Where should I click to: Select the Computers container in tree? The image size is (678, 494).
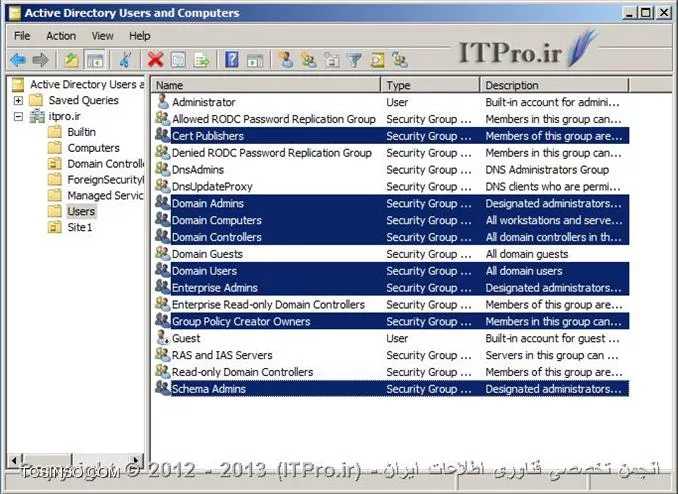point(93,148)
